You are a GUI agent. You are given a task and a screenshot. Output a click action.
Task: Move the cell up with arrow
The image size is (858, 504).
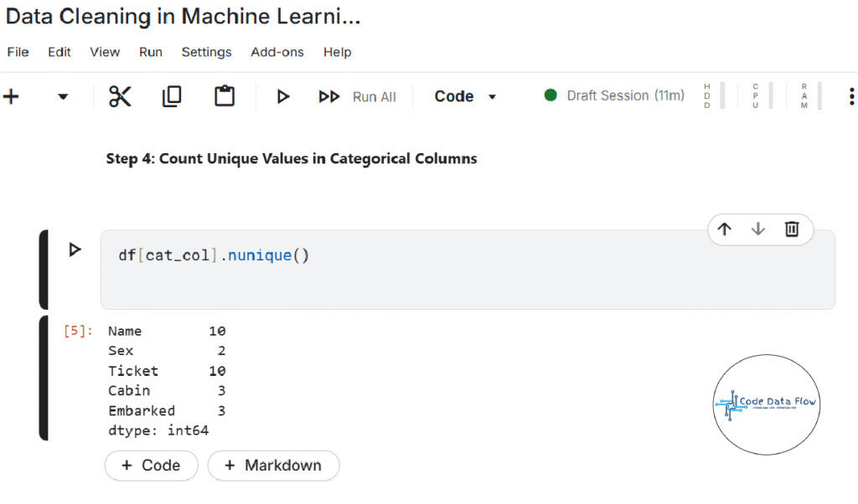[725, 229]
